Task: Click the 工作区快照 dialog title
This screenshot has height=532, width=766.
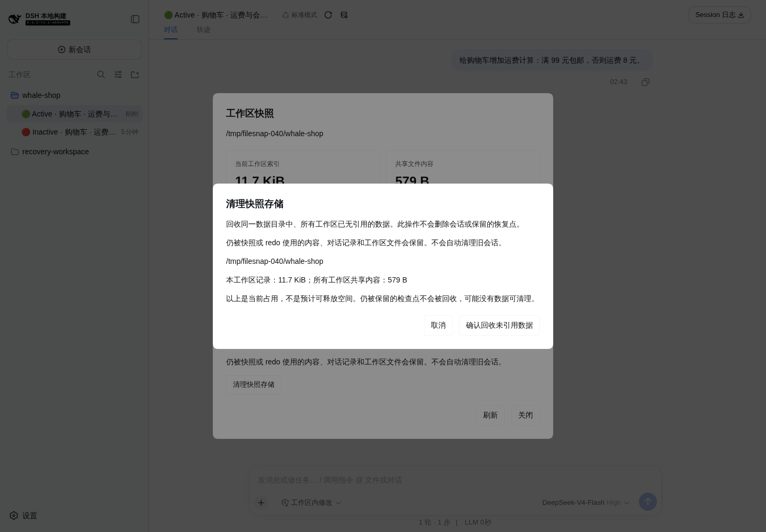Action: [x=250, y=113]
